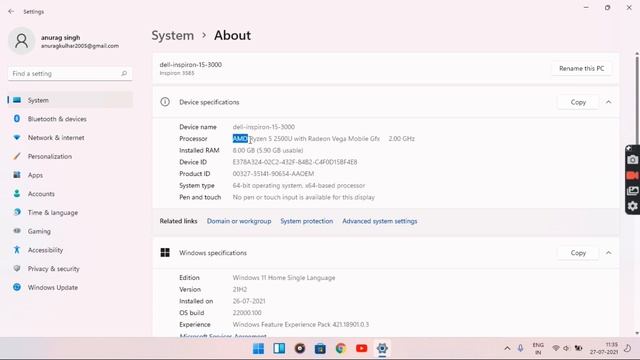Click the battery tray icon

click(x=578, y=349)
